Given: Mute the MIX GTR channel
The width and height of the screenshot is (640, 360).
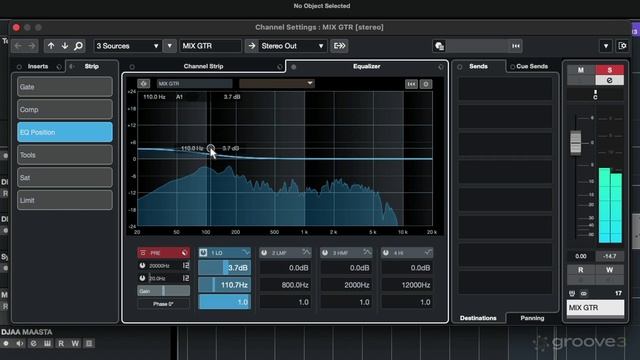Looking at the screenshot, I should (581, 70).
